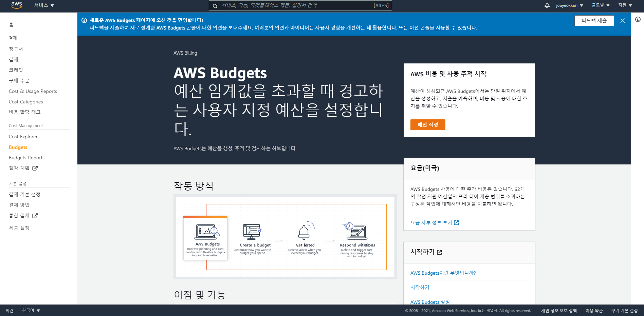Expand the 서비스 dropdown menu
The width and height of the screenshot is (644, 316).
pos(44,5)
